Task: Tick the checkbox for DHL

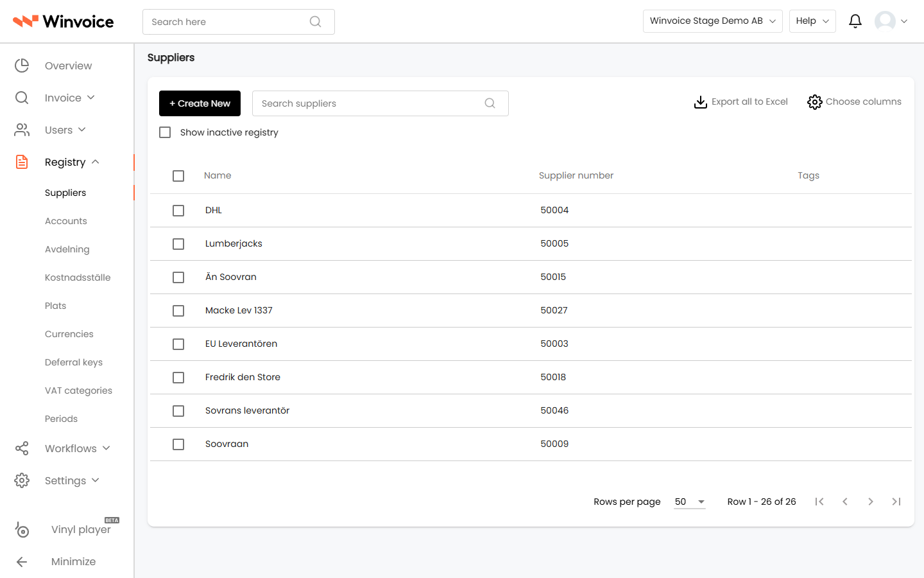Action: point(178,211)
